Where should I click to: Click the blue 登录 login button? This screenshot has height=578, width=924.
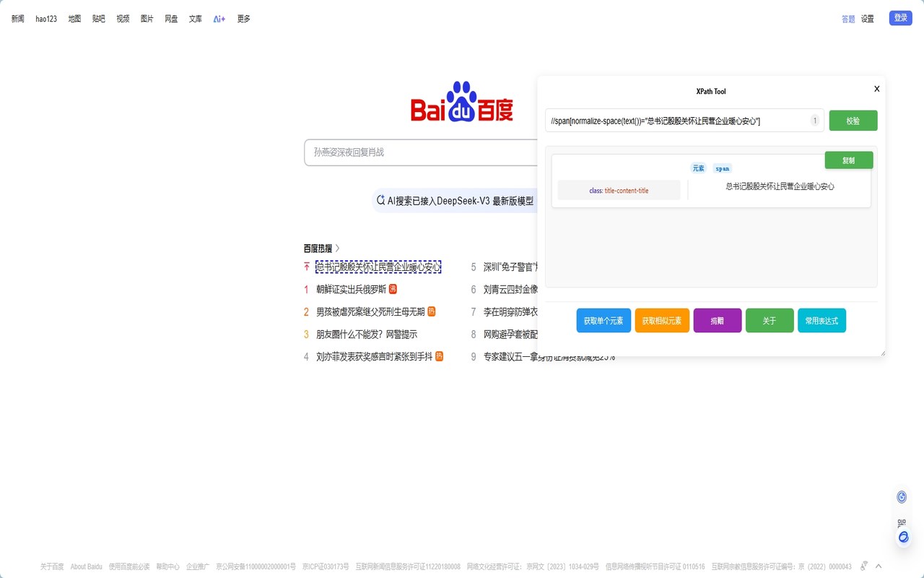tap(901, 18)
